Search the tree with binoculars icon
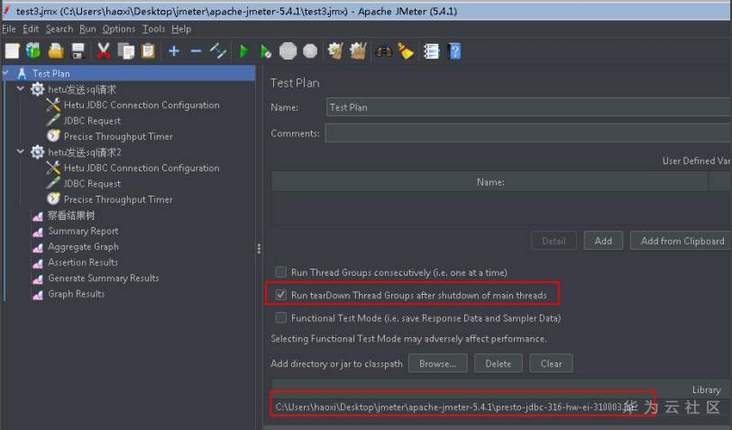 (384, 51)
